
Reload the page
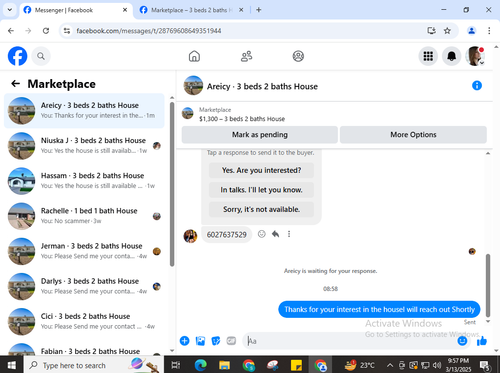click(x=46, y=31)
